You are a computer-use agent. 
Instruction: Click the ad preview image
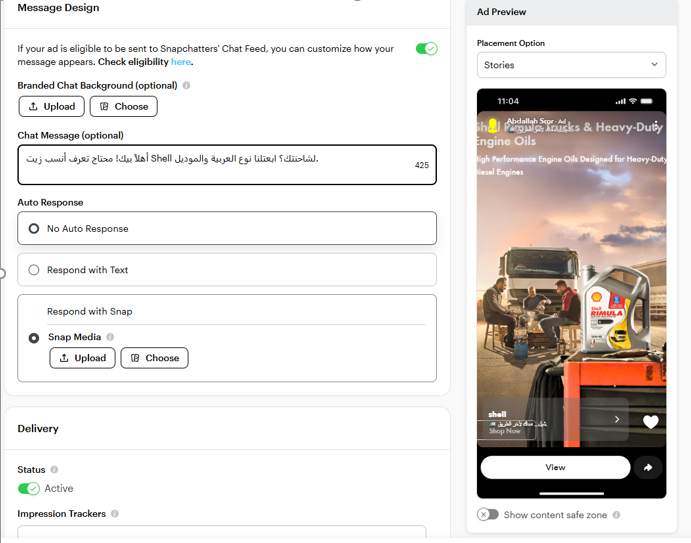point(571,279)
